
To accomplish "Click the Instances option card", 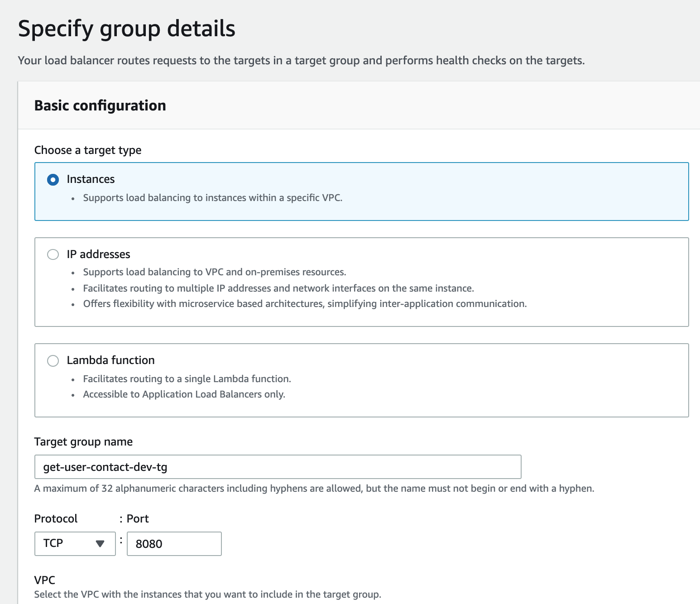I will 361,191.
